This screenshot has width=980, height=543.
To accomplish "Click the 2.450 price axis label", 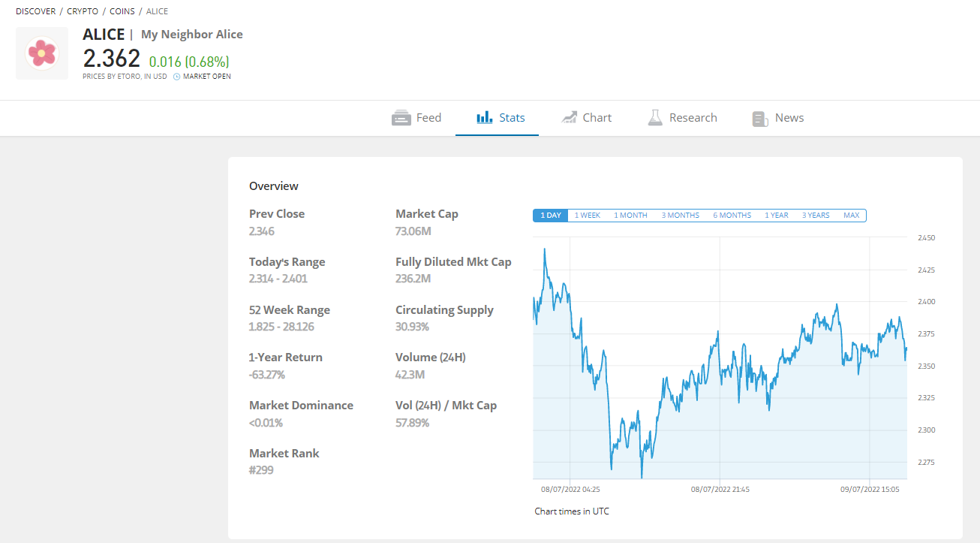I will point(928,237).
